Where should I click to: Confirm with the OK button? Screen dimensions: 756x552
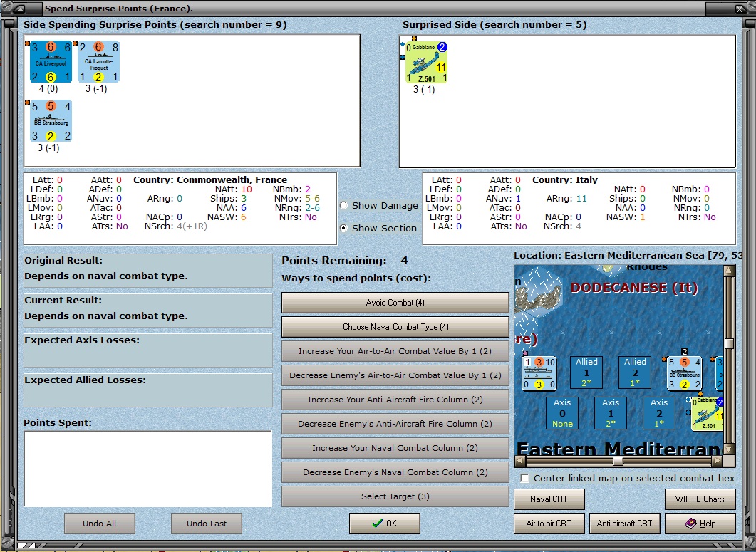pos(384,523)
